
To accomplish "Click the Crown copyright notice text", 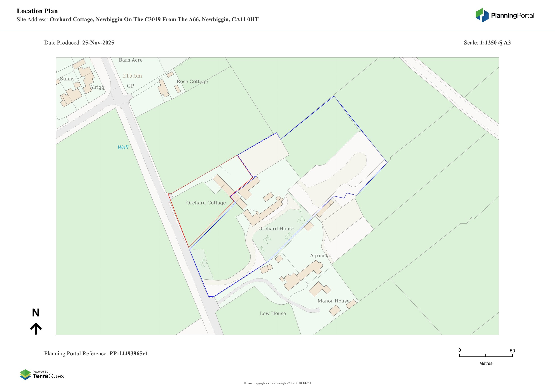I will pyautogui.click(x=277, y=383).
